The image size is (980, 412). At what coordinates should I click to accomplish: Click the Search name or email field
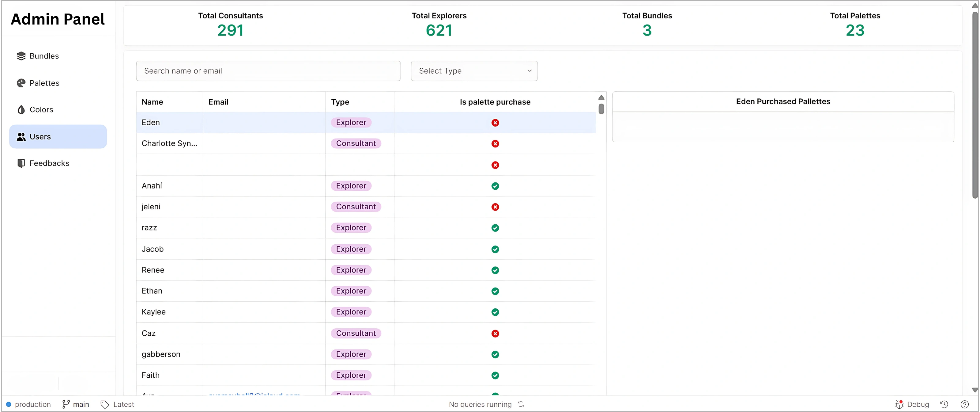click(x=268, y=71)
